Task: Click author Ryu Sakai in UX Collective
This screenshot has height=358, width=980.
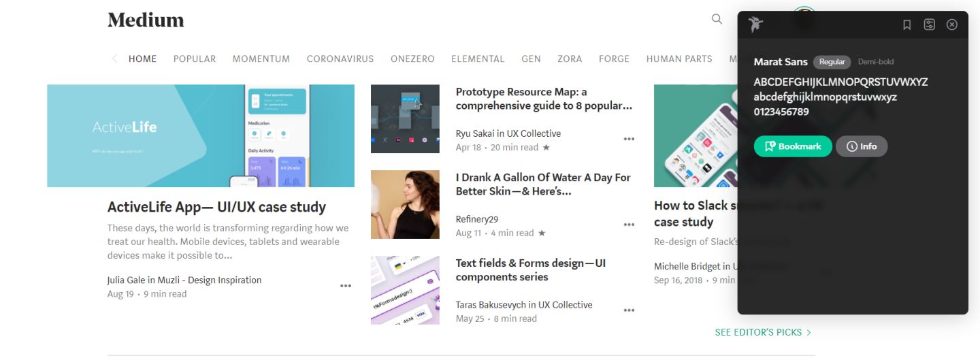Action: pos(508,133)
